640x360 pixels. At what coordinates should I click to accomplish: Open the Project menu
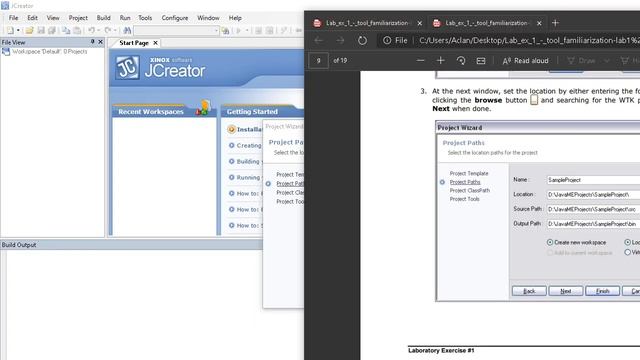click(x=78, y=18)
